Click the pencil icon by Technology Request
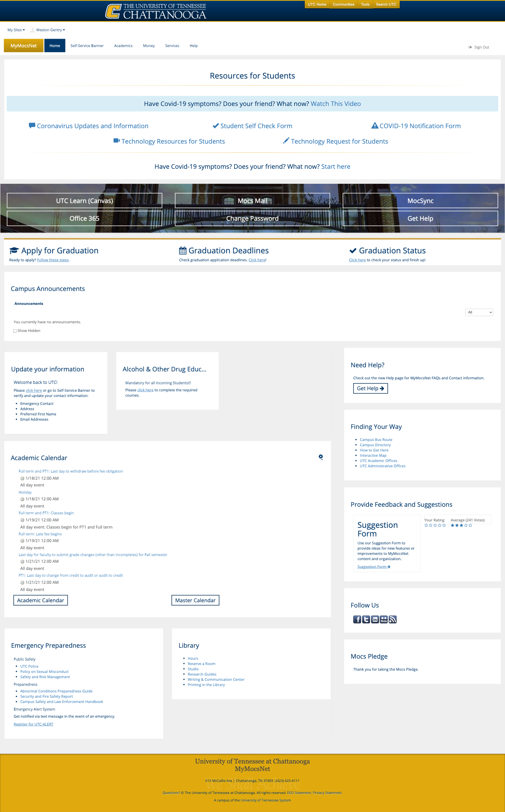This screenshot has width=505, height=812. [x=286, y=141]
